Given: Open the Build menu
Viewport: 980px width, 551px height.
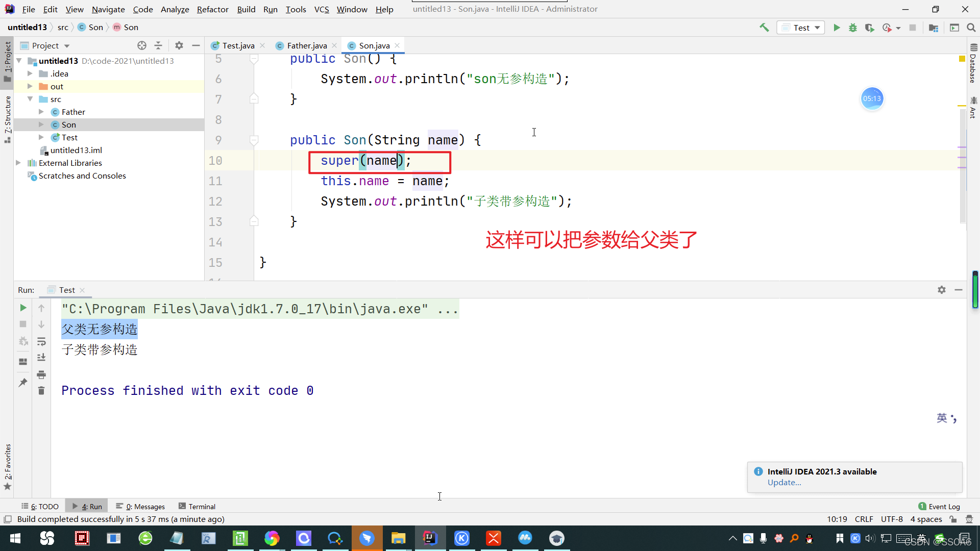Looking at the screenshot, I should [245, 9].
